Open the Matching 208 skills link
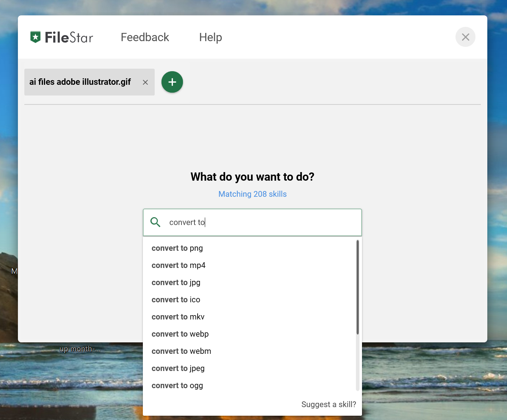 click(x=252, y=194)
